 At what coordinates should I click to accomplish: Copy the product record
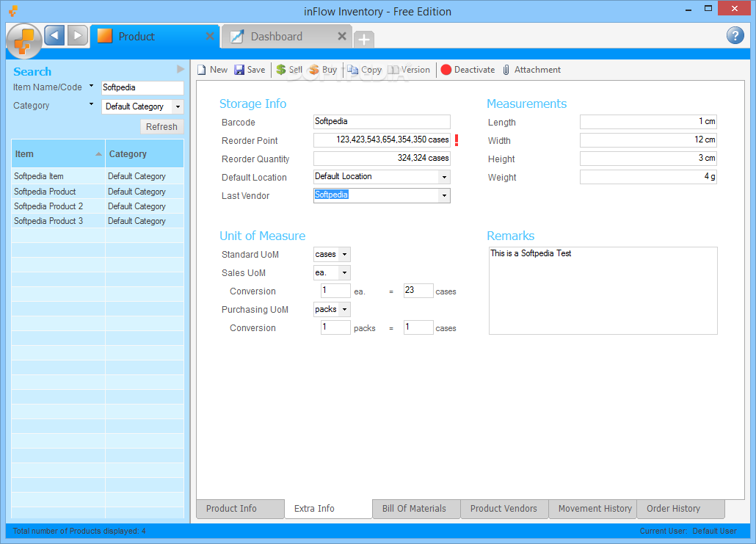(365, 70)
